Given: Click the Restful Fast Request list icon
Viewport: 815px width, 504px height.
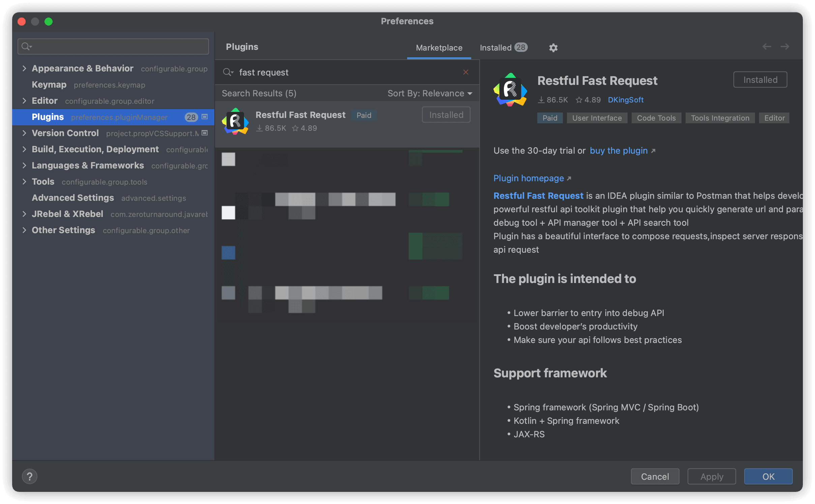Looking at the screenshot, I should click(235, 121).
